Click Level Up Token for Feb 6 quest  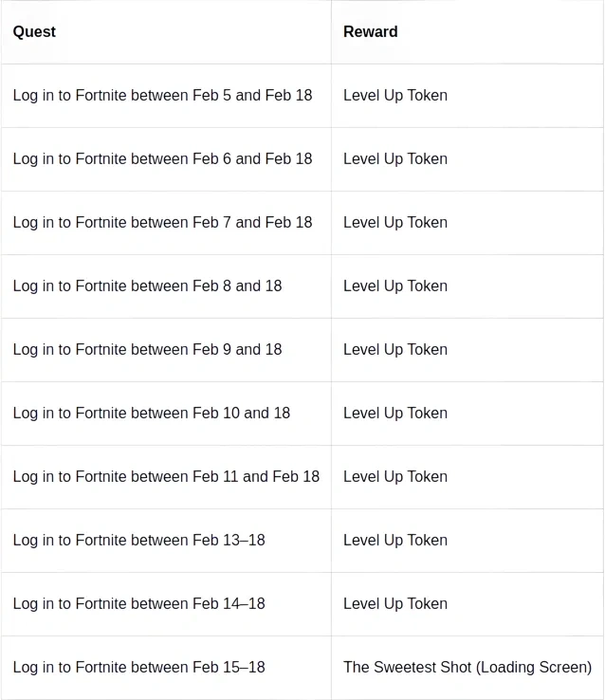pyautogui.click(x=394, y=158)
